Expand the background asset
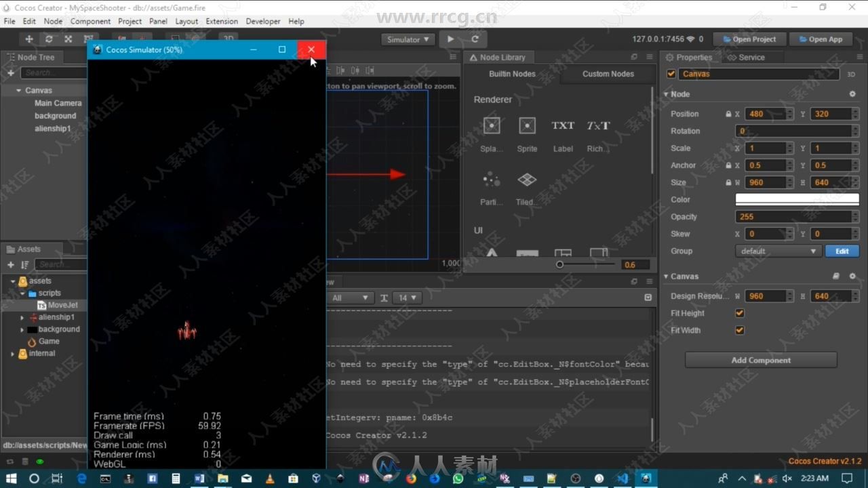 (x=22, y=329)
